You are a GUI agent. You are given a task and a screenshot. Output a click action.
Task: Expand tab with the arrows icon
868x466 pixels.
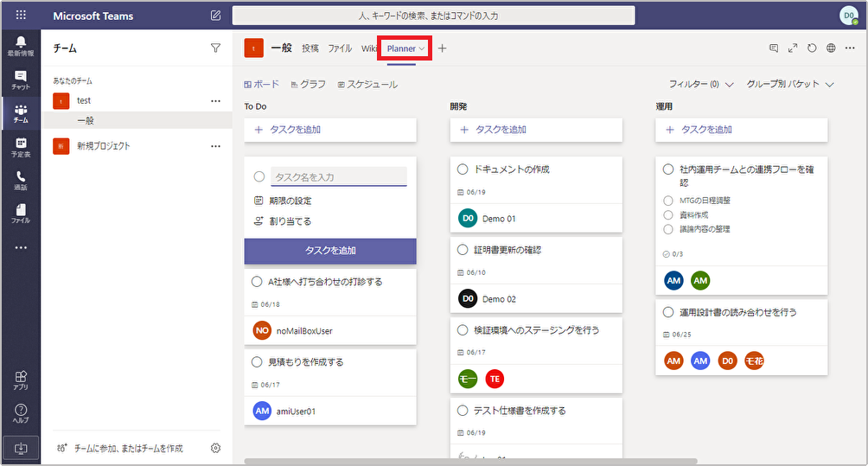click(793, 48)
